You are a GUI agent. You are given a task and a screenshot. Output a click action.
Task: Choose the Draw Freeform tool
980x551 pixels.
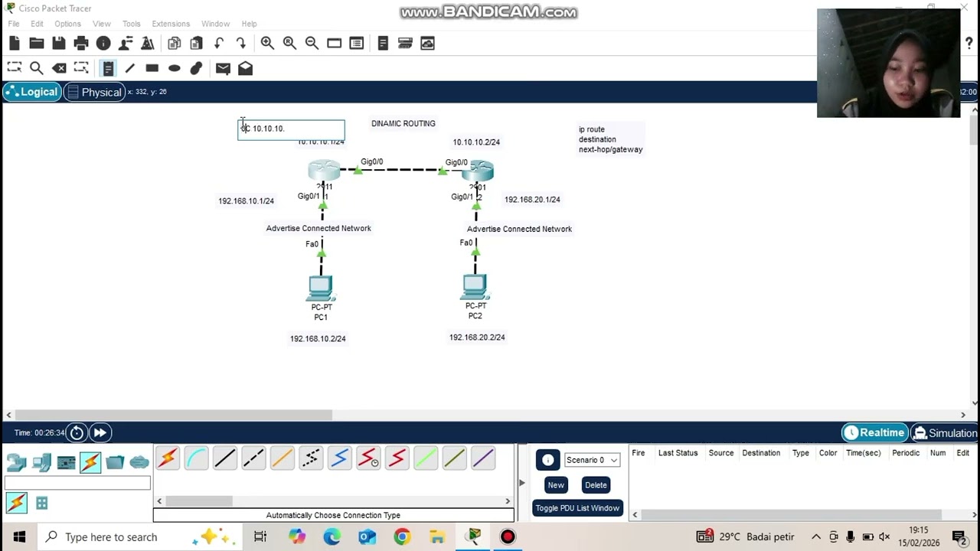coord(196,68)
